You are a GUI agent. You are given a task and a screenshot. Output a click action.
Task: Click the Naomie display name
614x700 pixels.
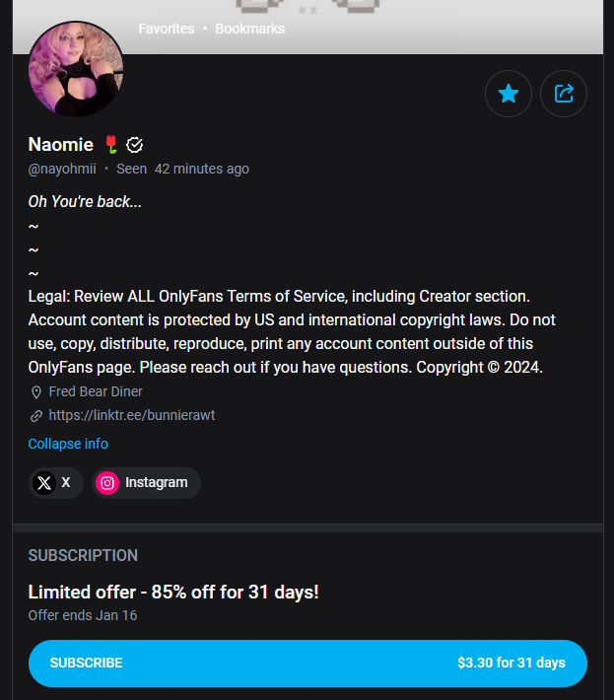60,145
